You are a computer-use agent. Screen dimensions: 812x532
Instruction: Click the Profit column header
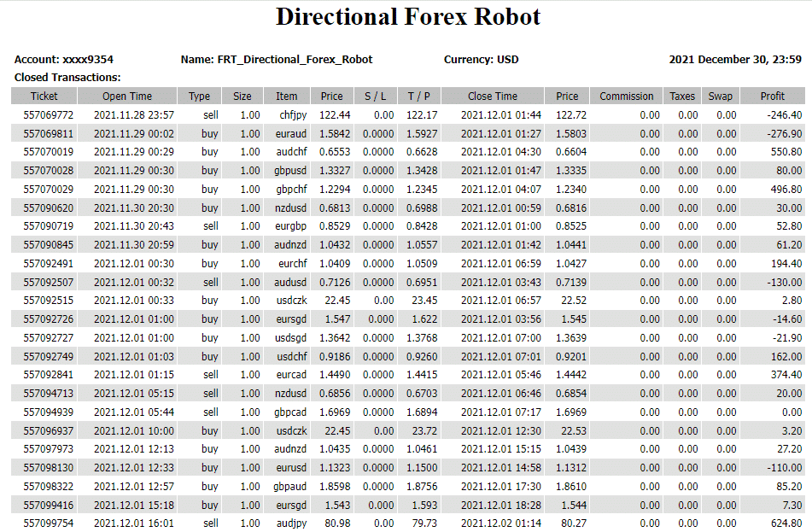coord(773,96)
